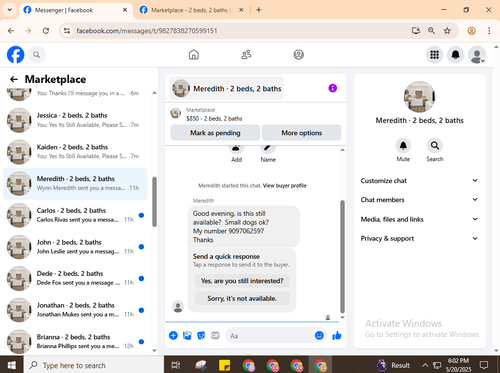The height and width of the screenshot is (373, 500).
Task: Search within the conversation via Search icon
Action: pyautogui.click(x=435, y=146)
